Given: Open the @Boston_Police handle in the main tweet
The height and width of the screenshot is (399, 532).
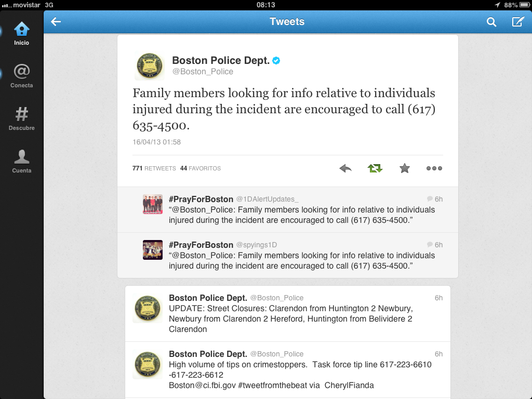Looking at the screenshot, I should (203, 72).
